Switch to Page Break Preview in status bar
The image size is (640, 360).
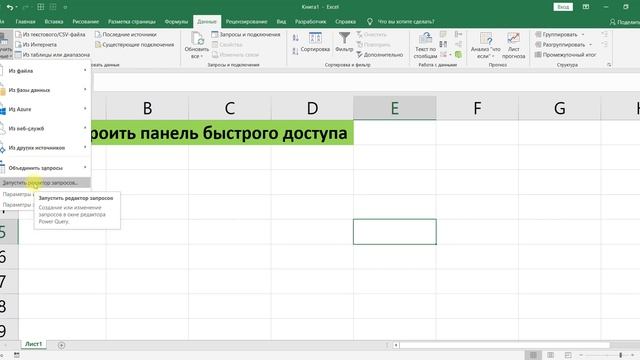point(568,355)
